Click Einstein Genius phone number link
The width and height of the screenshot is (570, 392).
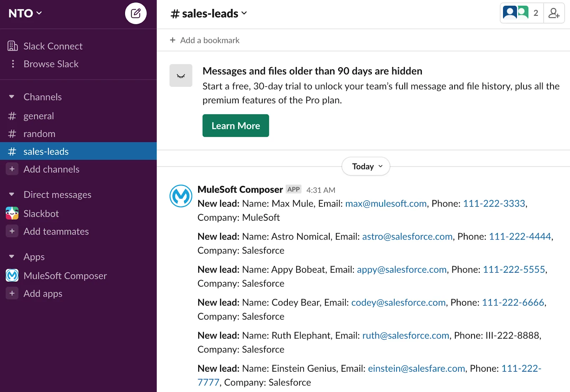[x=521, y=369]
